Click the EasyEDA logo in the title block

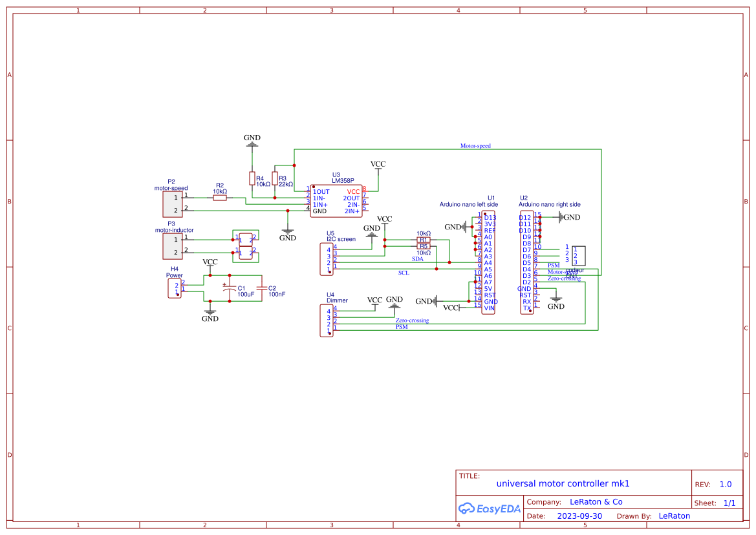click(489, 509)
